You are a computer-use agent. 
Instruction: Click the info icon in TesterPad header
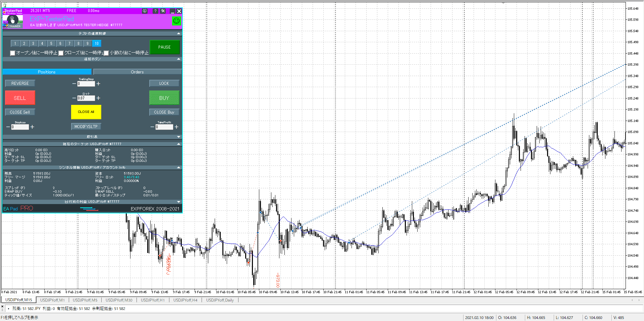click(145, 11)
